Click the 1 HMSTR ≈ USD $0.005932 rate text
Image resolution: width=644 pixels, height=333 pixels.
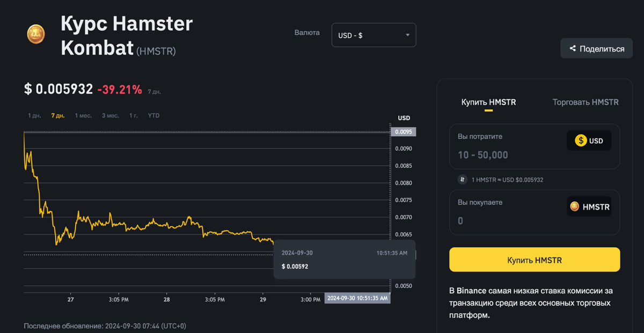pos(507,180)
